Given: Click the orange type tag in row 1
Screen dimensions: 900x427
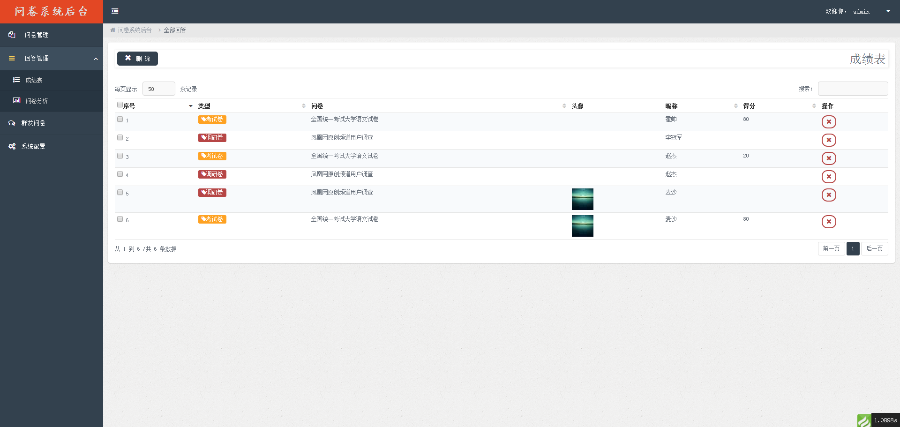Looking at the screenshot, I should (212, 119).
